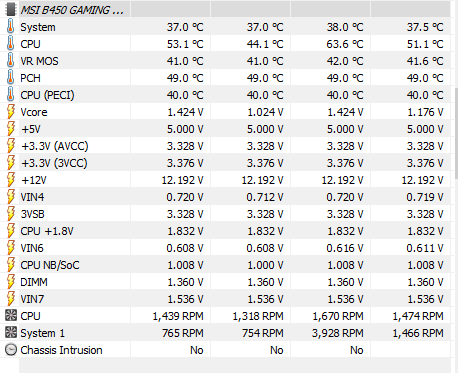The image size is (458, 373).
Task: Select the +12V sensor label
Action: click(x=34, y=180)
